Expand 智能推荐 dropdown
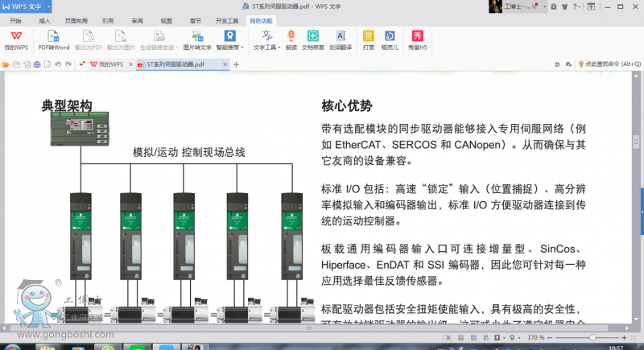644x350 pixels. coord(229,48)
